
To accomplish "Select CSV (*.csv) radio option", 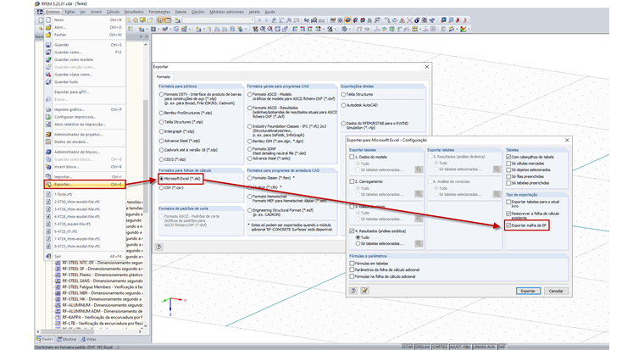I will tap(161, 188).
